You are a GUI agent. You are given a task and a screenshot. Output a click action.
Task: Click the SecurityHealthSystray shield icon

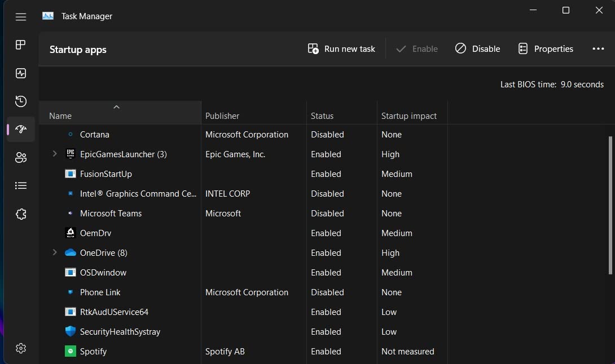[70, 331]
